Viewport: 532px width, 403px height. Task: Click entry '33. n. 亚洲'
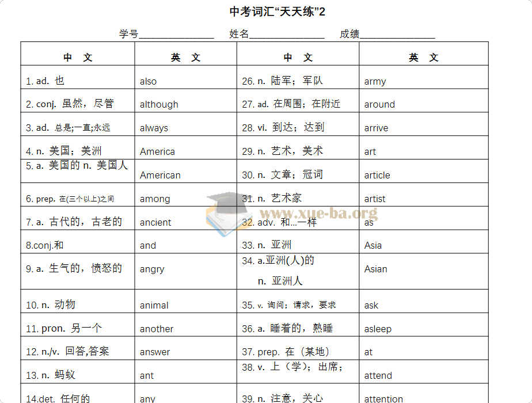[267, 245]
